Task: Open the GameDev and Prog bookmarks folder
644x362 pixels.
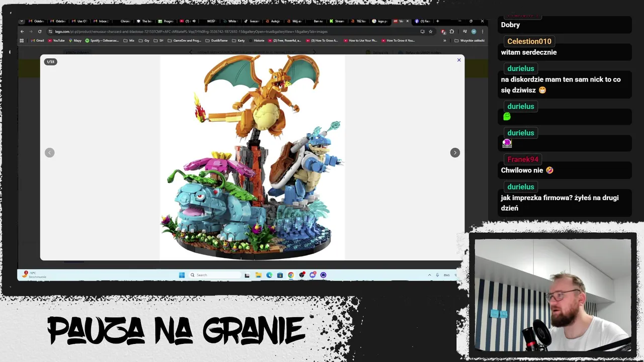Action: coord(185,41)
